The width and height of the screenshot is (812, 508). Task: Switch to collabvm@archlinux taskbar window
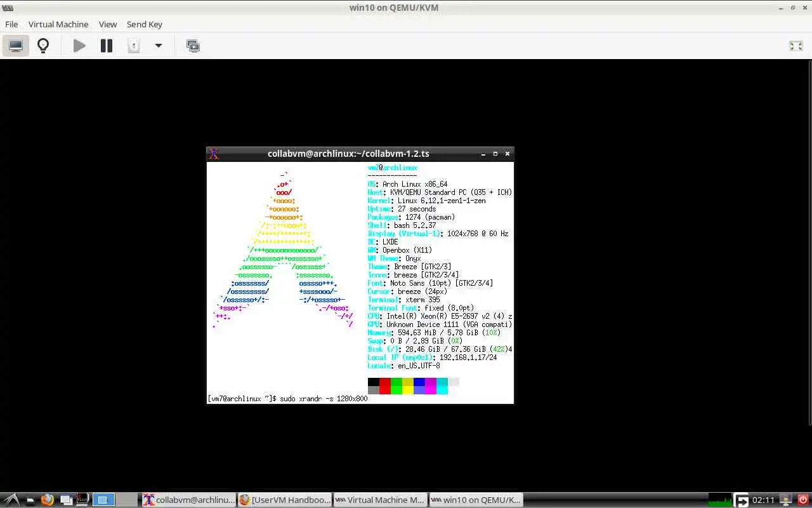188,500
